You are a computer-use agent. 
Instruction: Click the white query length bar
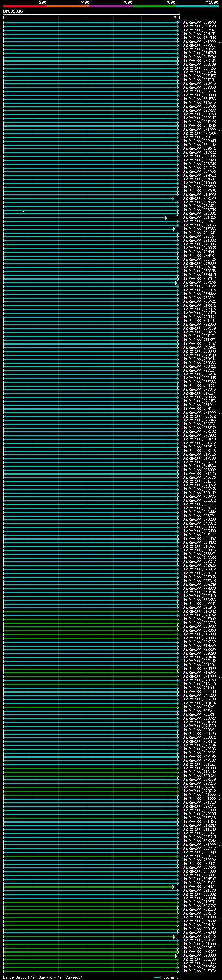tap(92, 14)
